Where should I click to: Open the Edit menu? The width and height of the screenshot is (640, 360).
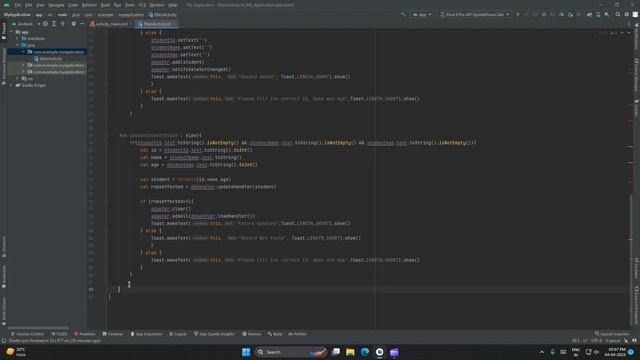[x=28, y=5]
